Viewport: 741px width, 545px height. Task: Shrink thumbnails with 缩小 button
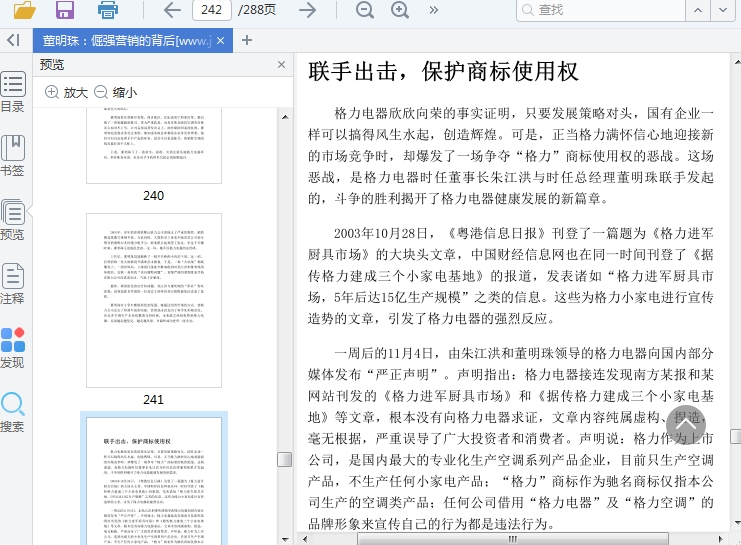116,92
